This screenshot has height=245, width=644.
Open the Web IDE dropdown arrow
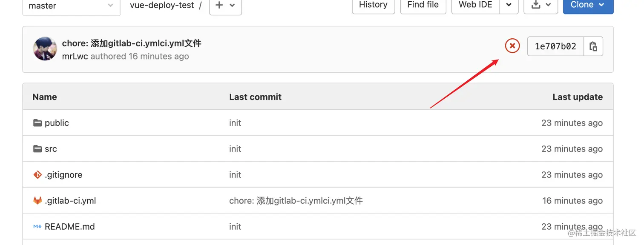[509, 5]
